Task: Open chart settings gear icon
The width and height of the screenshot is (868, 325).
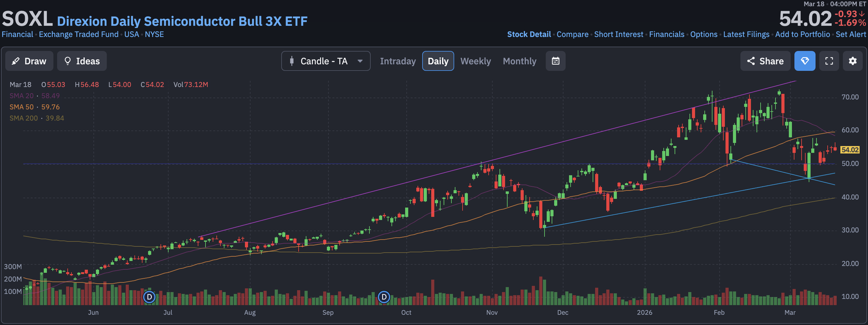Action: coord(852,61)
